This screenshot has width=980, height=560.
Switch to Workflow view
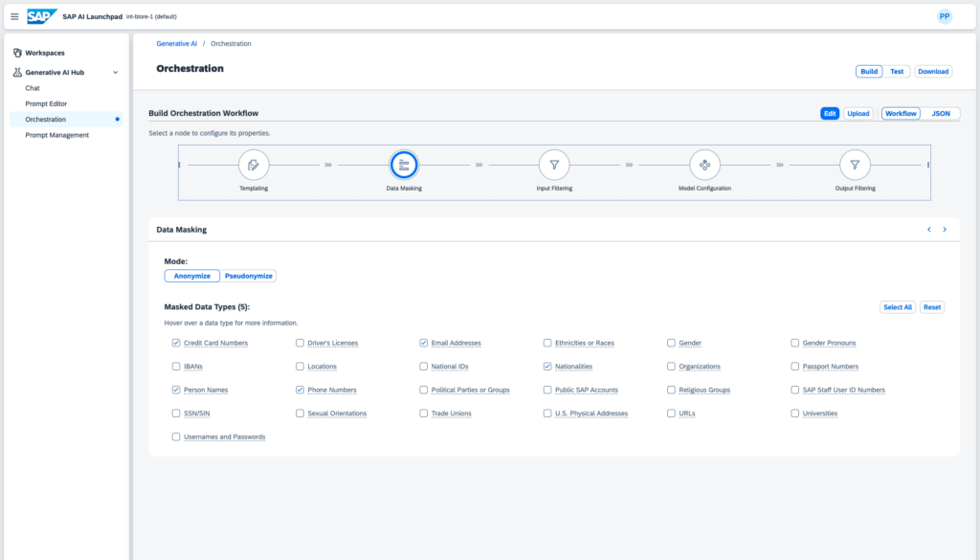point(901,114)
